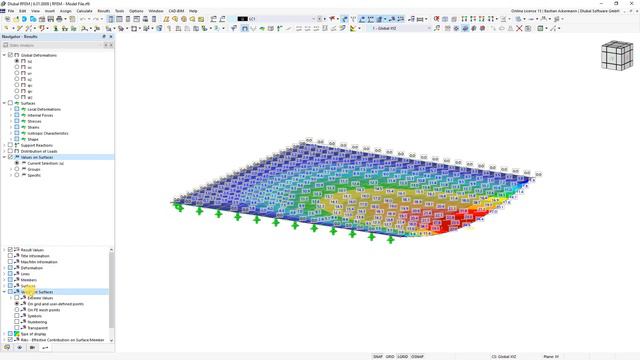The height and width of the screenshot is (360, 640).
Task: Click the view cube in the viewport
Action: pyautogui.click(x=617, y=56)
